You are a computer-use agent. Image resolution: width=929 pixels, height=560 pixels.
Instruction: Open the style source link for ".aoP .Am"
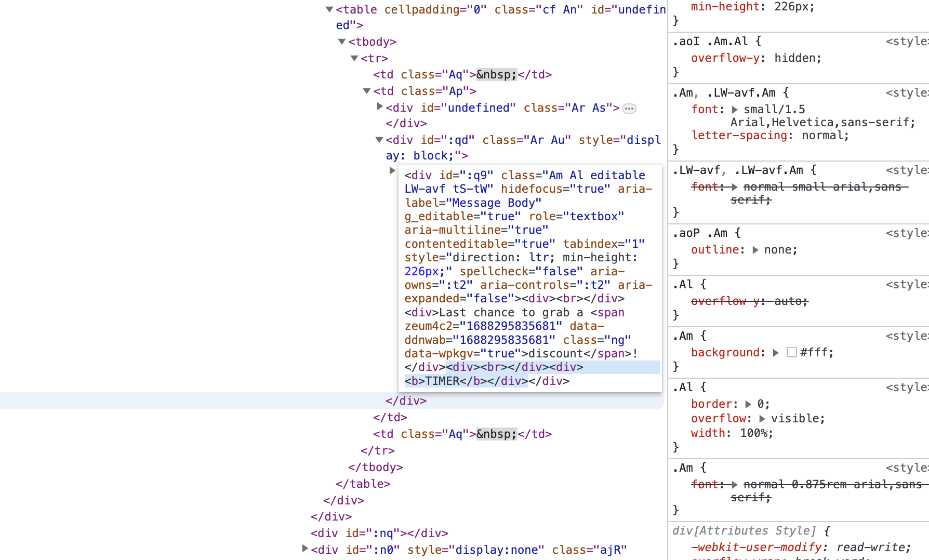[907, 233]
